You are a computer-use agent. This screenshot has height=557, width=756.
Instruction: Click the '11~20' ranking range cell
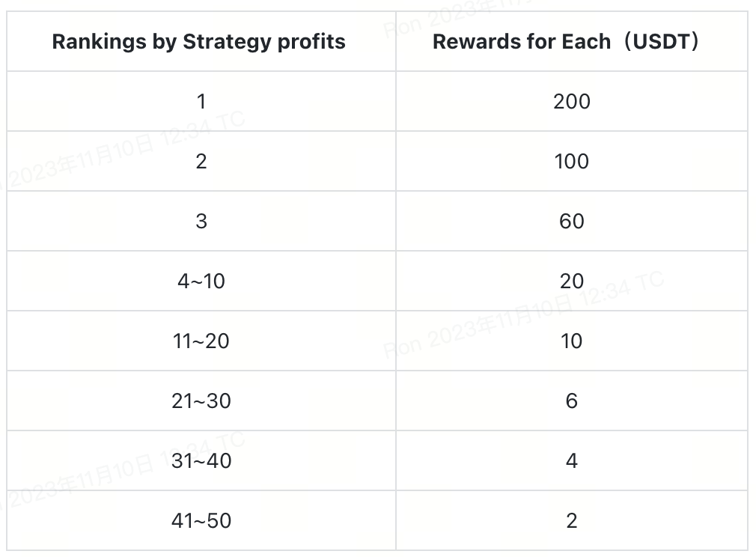point(201,341)
